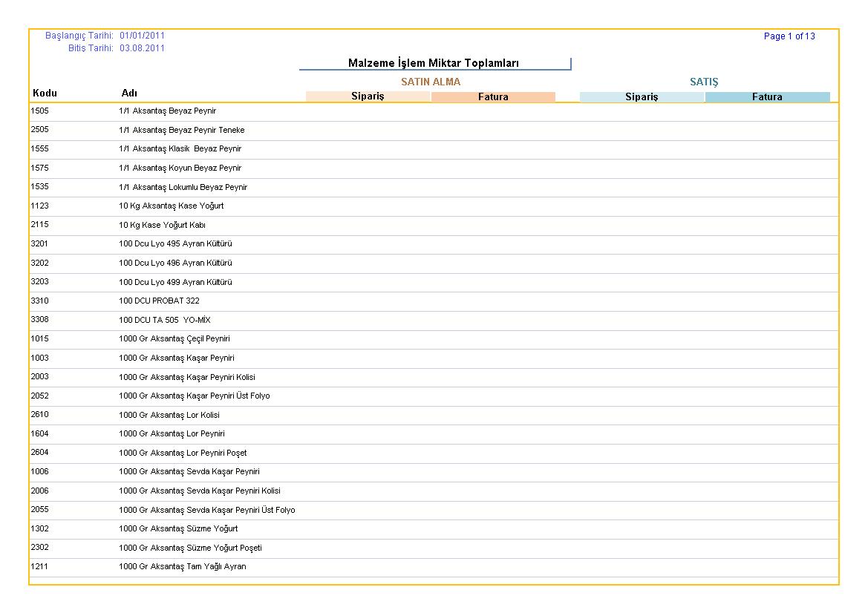
Task: Click '100 Dcu Lyo 499 Ayran Kültürü'
Action: pyautogui.click(x=175, y=282)
